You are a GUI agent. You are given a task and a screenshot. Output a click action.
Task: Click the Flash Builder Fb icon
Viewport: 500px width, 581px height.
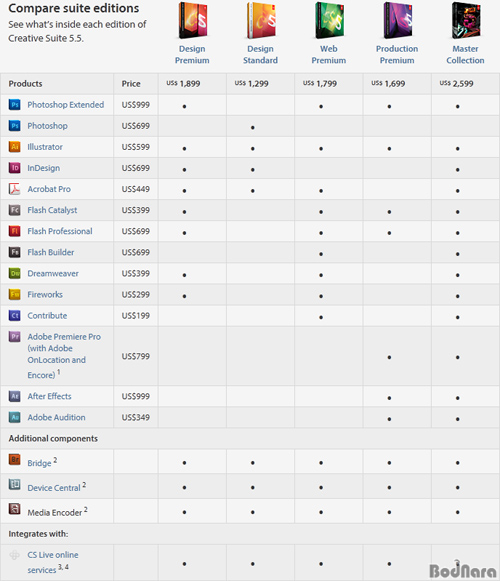[x=14, y=252]
